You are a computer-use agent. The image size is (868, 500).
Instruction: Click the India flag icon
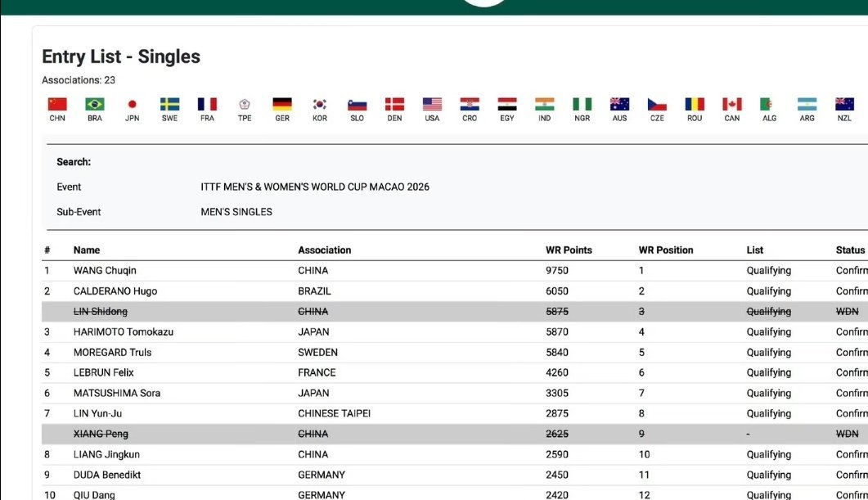click(x=545, y=105)
